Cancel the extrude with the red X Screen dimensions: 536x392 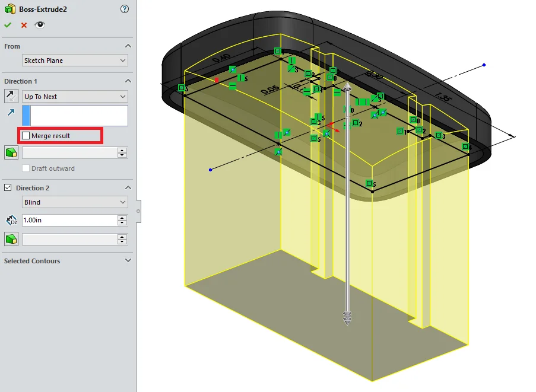point(24,25)
